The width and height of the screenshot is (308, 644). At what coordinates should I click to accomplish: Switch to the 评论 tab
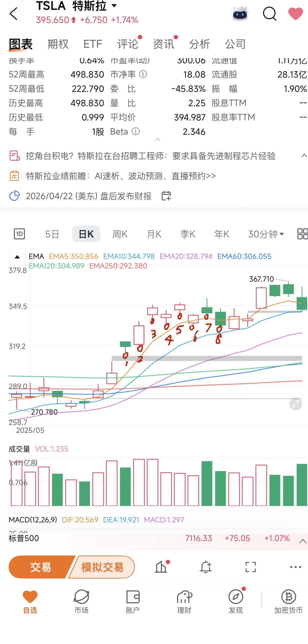pos(128,44)
